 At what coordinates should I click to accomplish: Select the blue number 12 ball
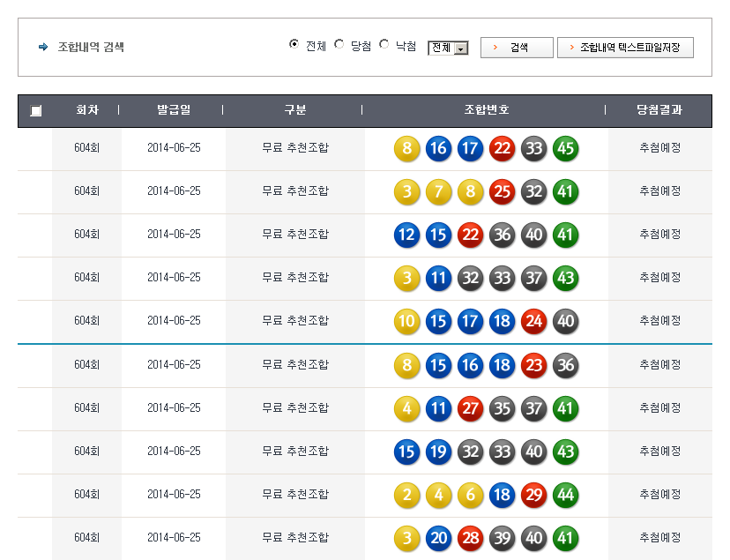tap(406, 235)
